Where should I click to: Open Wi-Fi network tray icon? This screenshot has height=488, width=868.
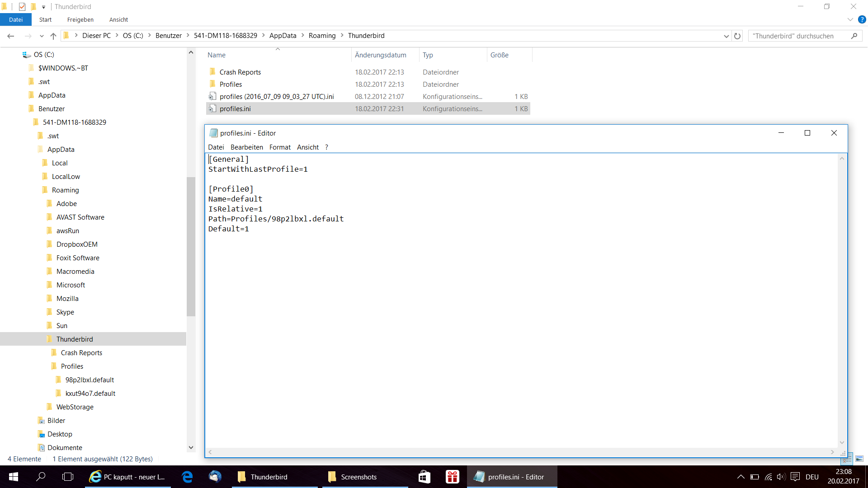[768, 477]
